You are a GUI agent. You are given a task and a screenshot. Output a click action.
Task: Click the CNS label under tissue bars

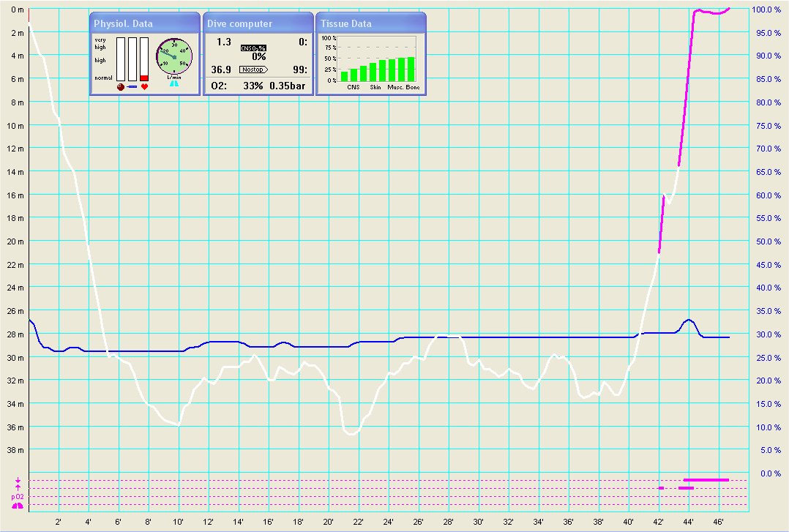pyautogui.click(x=354, y=87)
